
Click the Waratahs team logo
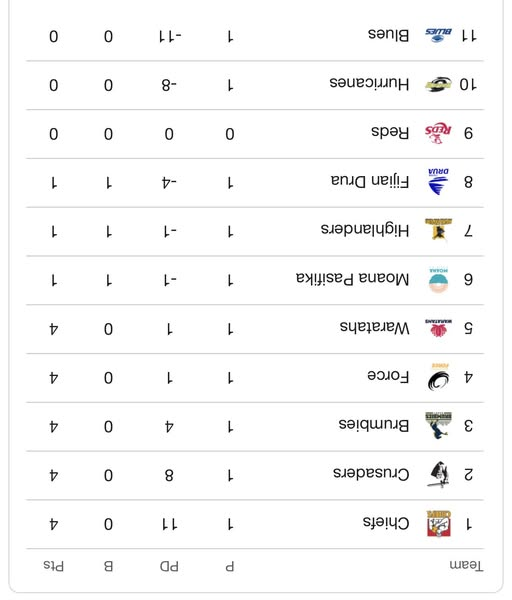coord(439,328)
